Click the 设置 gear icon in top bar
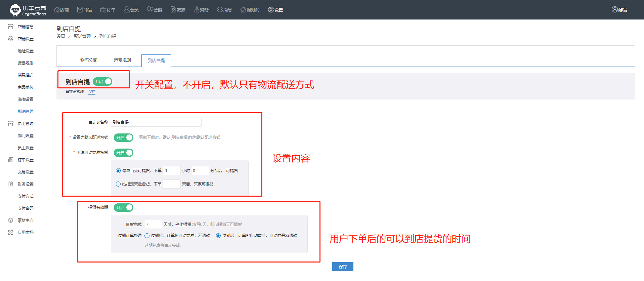 coord(271,10)
